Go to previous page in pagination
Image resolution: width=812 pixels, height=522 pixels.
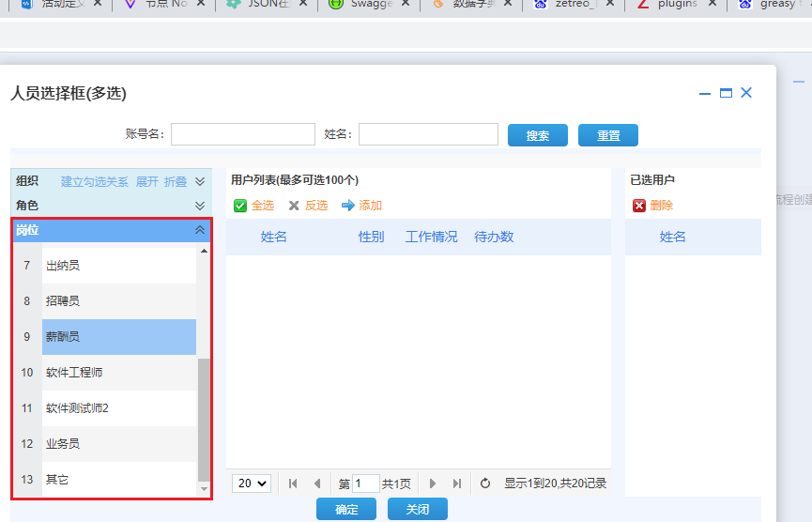coord(316,484)
